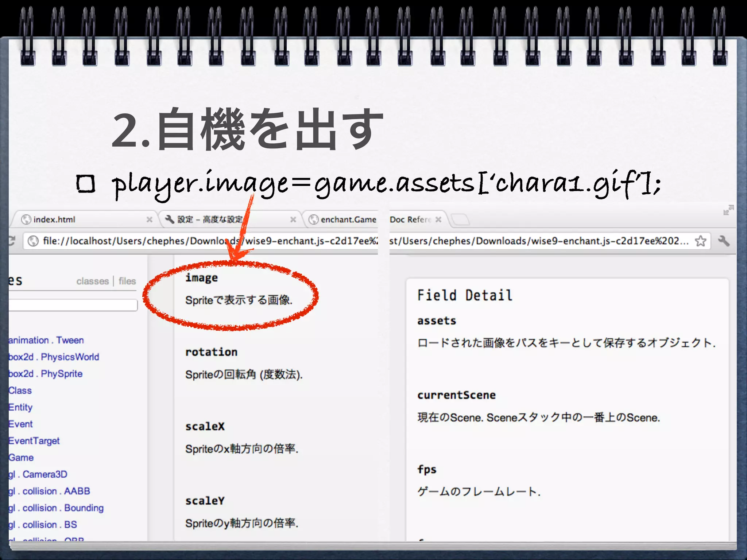This screenshot has width=747, height=560.
Task: Click the Field Detail heading
Action: [465, 295]
